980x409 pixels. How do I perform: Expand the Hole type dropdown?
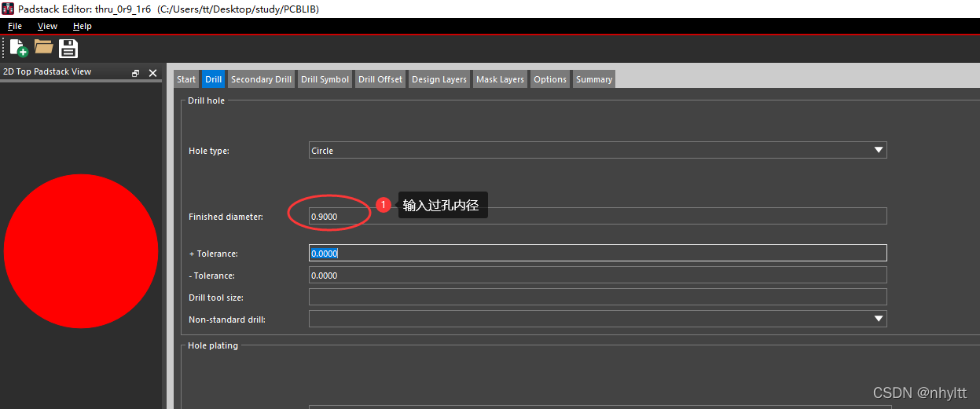point(878,151)
